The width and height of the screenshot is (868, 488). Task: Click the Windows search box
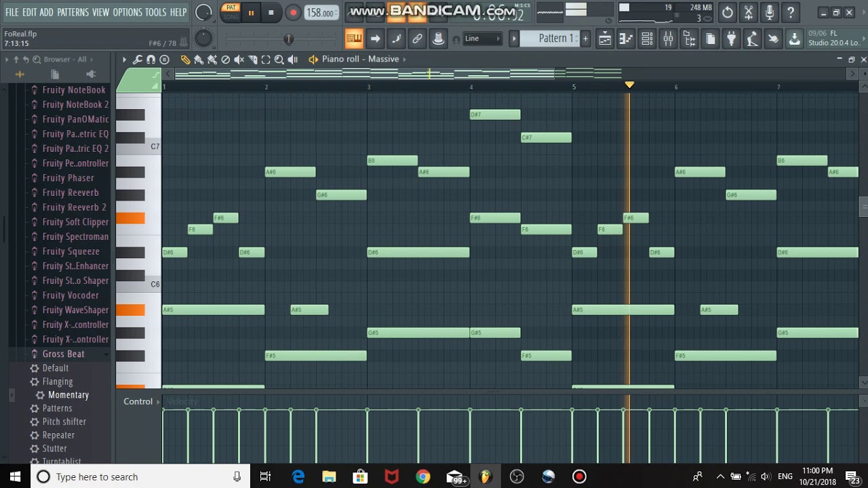tap(140, 476)
